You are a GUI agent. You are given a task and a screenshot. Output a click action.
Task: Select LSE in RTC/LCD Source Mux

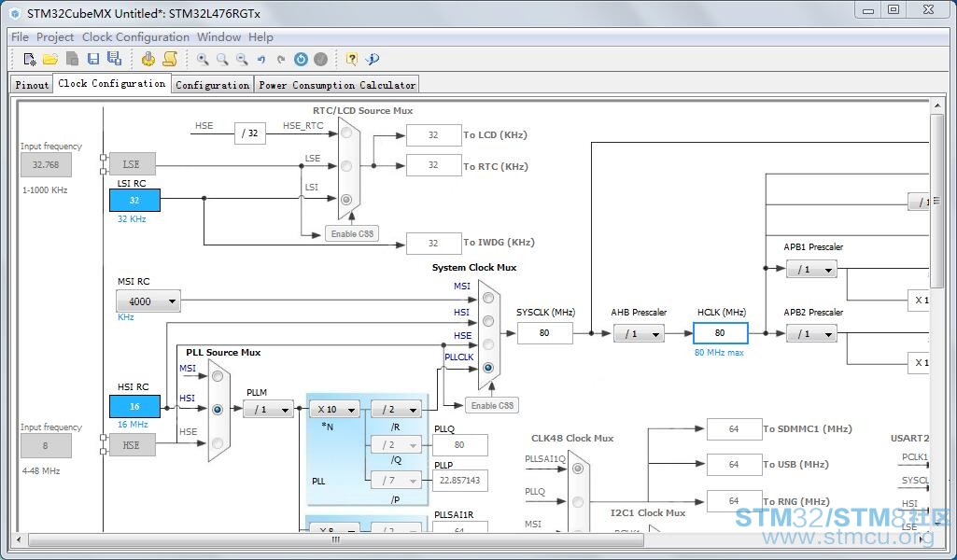[x=346, y=166]
